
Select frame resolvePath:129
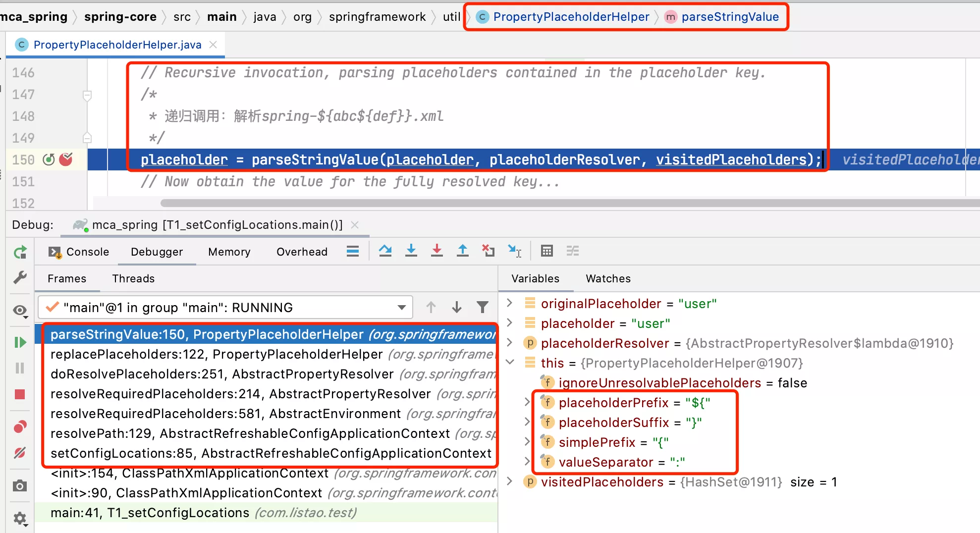266,433
